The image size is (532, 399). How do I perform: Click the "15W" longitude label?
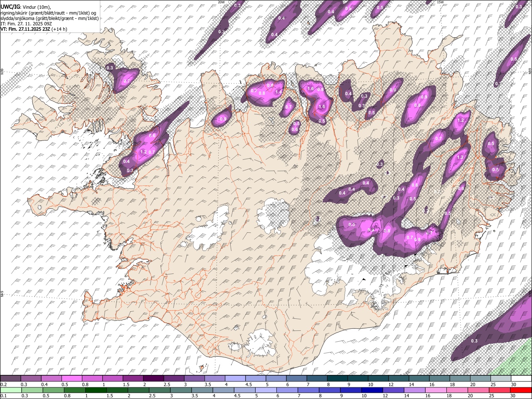pyautogui.click(x=440, y=2)
